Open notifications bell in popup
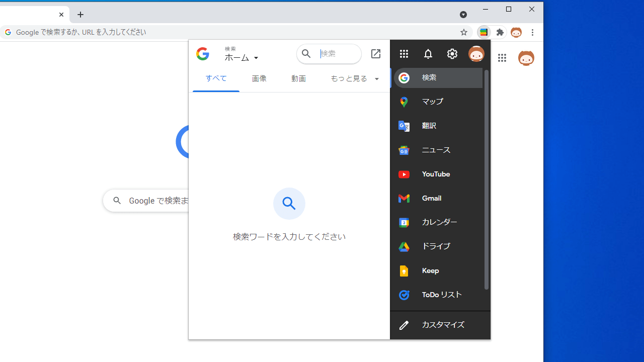This screenshot has width=644, height=362. pos(428,54)
